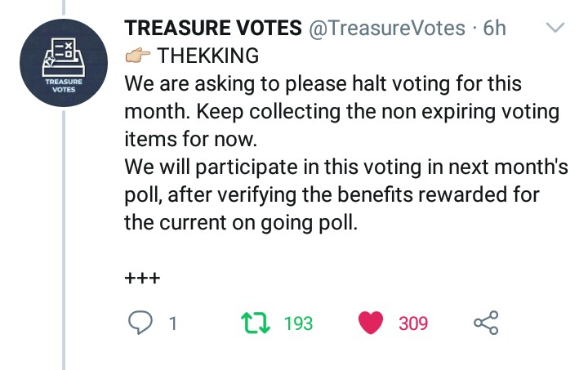The height and width of the screenshot is (370, 588).
Task: Open the Treasure Votes profile avatar
Action: point(64,62)
